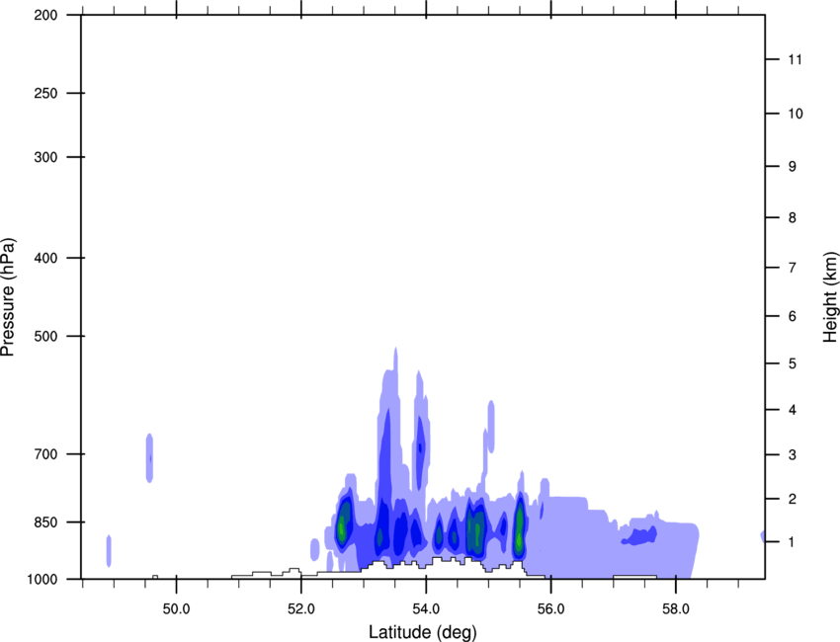Click the 700 pressure tick label

click(x=45, y=454)
